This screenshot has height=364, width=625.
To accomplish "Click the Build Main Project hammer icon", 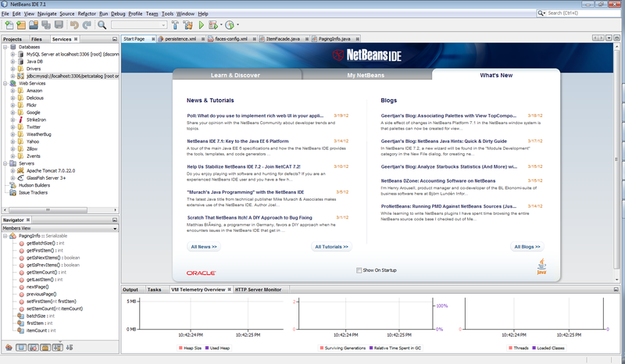I will [x=175, y=25].
